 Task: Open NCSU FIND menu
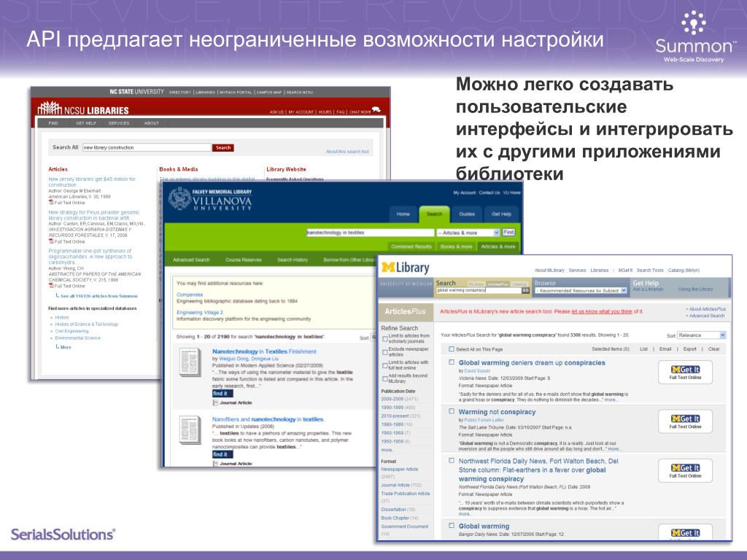(x=53, y=122)
